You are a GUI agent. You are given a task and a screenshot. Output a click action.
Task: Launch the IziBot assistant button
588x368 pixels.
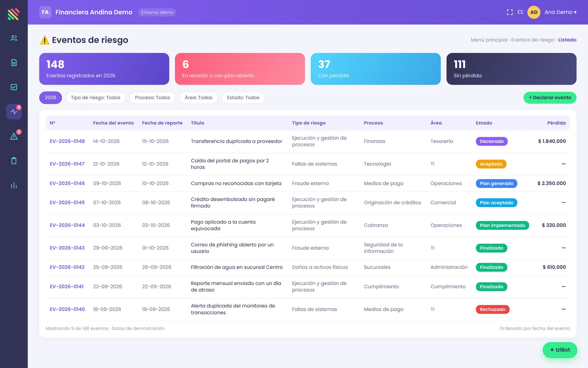click(560, 350)
